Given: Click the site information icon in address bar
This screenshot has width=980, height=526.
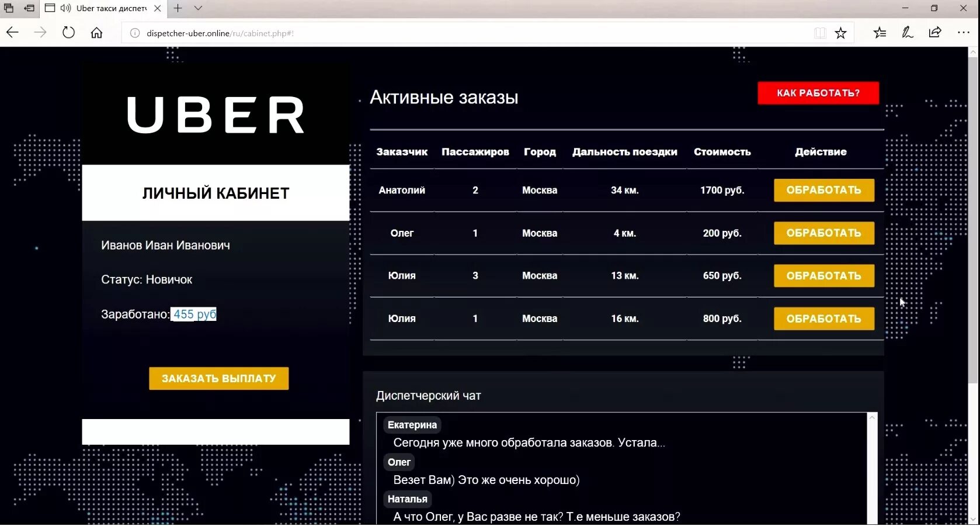Looking at the screenshot, I should tap(134, 33).
